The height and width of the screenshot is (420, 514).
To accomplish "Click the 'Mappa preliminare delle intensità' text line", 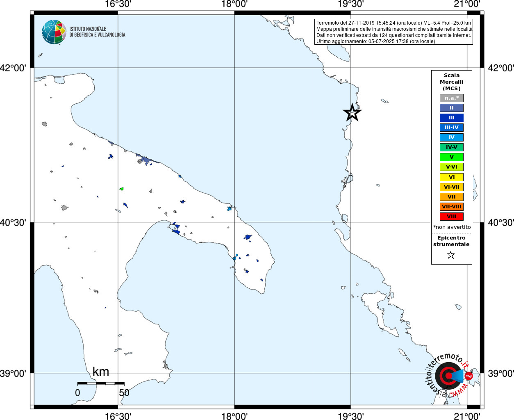I will coord(394,29).
